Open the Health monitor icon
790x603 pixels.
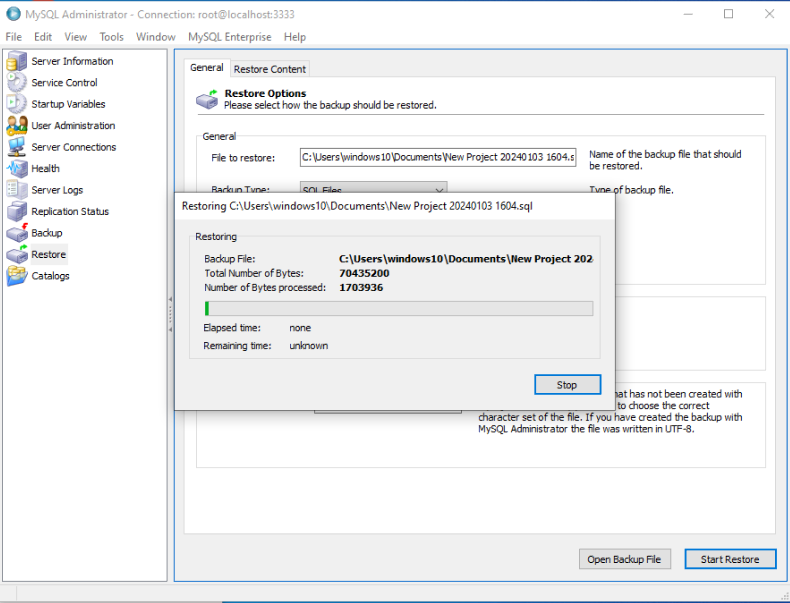(17, 169)
